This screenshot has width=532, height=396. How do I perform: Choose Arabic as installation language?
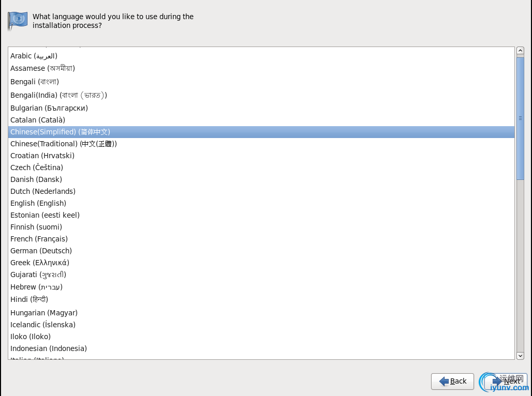pos(261,56)
